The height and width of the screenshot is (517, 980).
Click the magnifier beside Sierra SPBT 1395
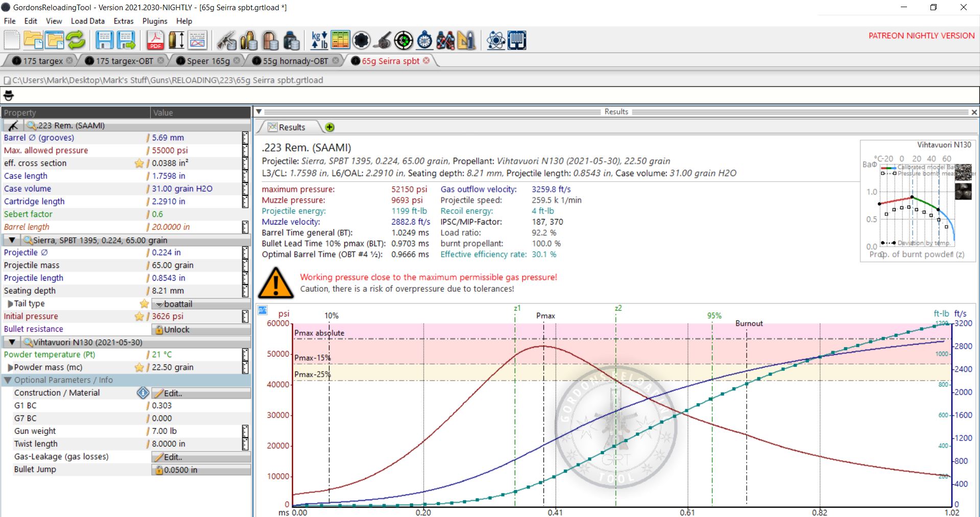click(x=28, y=240)
